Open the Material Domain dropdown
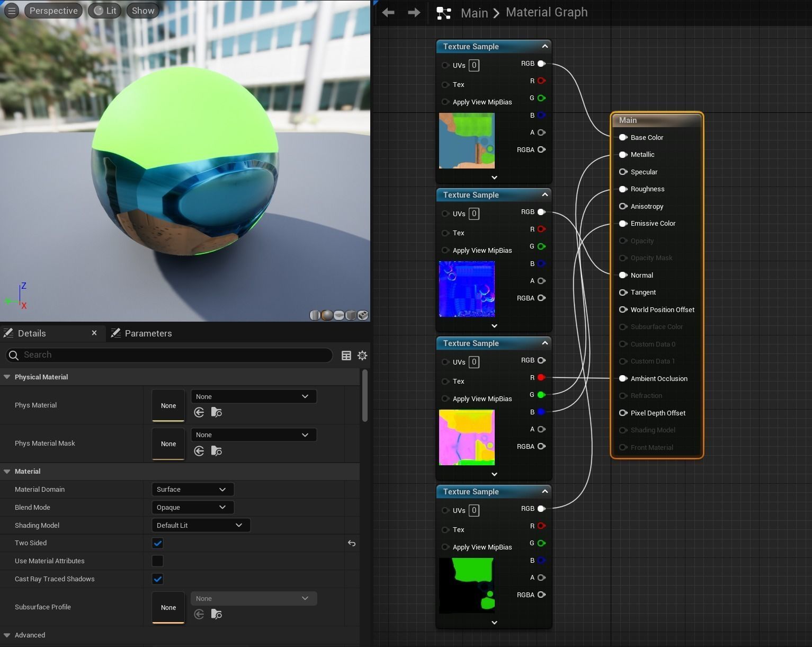812x647 pixels. point(192,489)
